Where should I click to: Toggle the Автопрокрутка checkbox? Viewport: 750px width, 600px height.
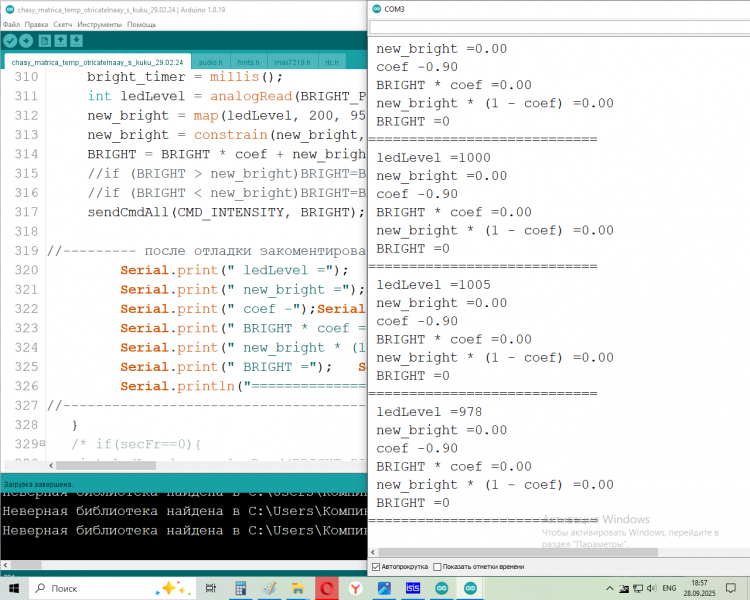pos(376,567)
